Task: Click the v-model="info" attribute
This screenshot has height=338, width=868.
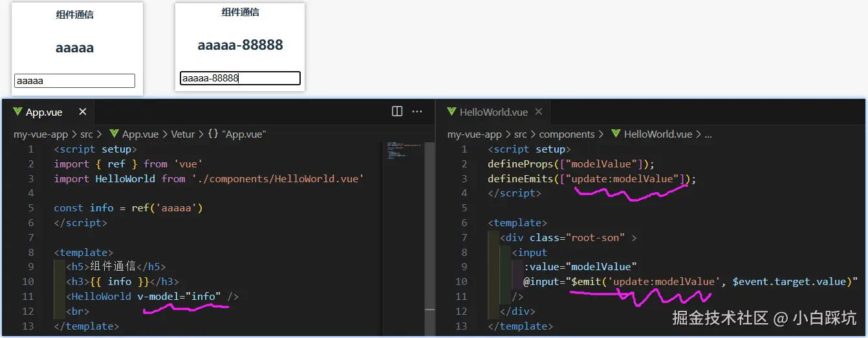Action: (x=179, y=297)
